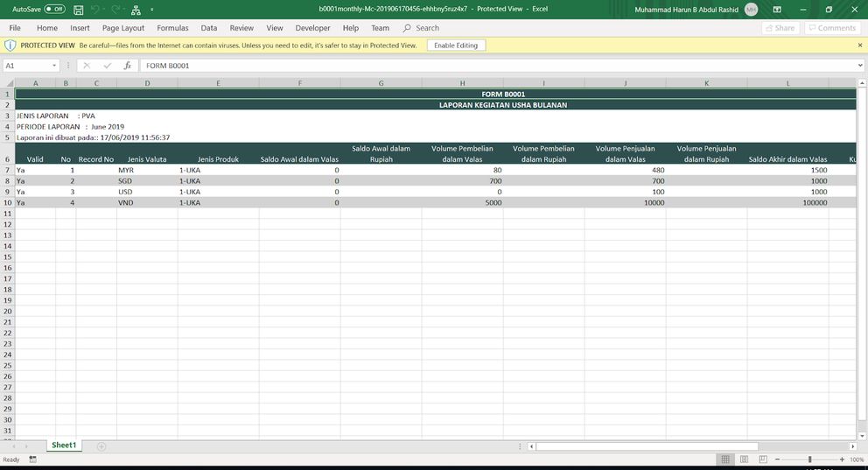
Task: Switch to the Insert tab
Action: click(x=80, y=28)
